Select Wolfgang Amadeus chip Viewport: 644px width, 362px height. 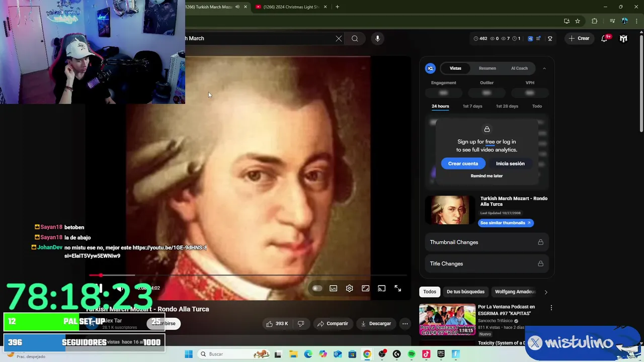[x=515, y=292]
